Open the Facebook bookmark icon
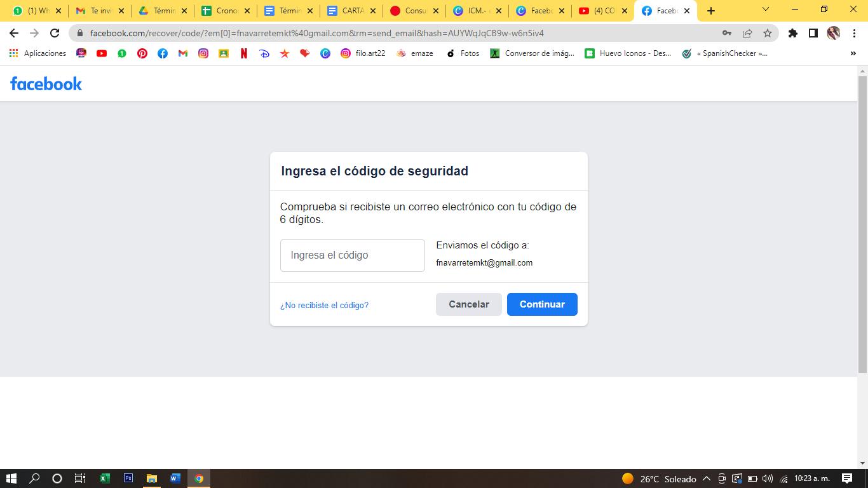Viewport: 868px width, 488px height. 163,53
